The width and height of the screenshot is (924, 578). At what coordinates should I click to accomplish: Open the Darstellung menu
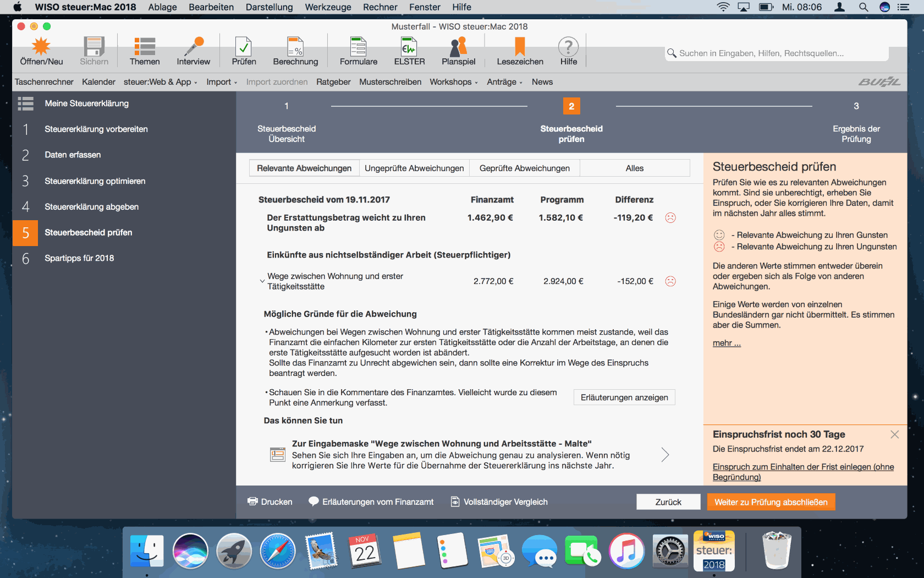point(269,7)
